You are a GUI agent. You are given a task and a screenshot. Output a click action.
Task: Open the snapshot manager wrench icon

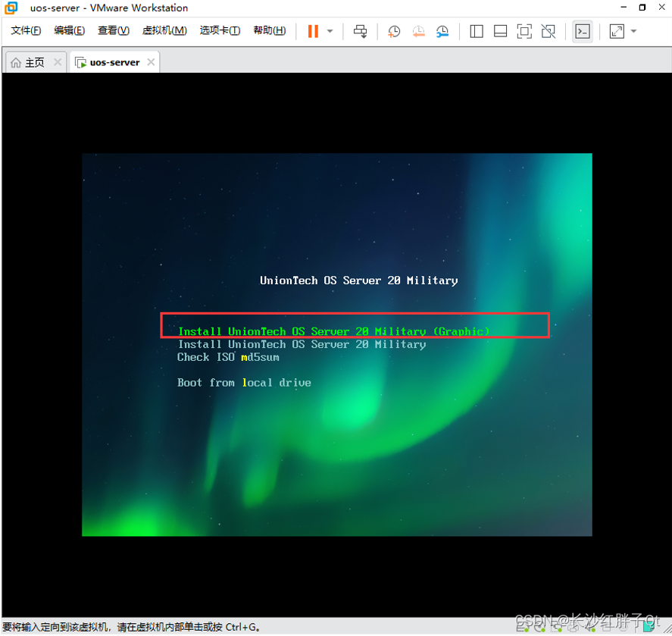(x=442, y=31)
